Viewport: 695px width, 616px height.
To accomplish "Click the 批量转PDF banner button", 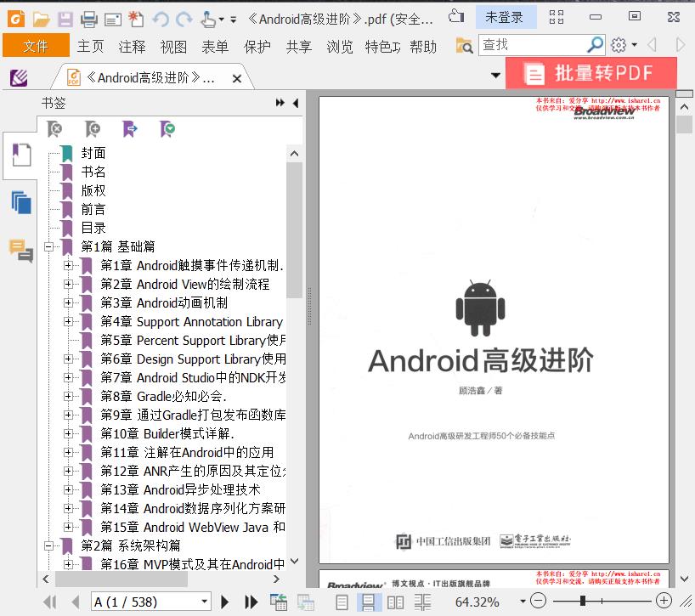I will (591, 73).
